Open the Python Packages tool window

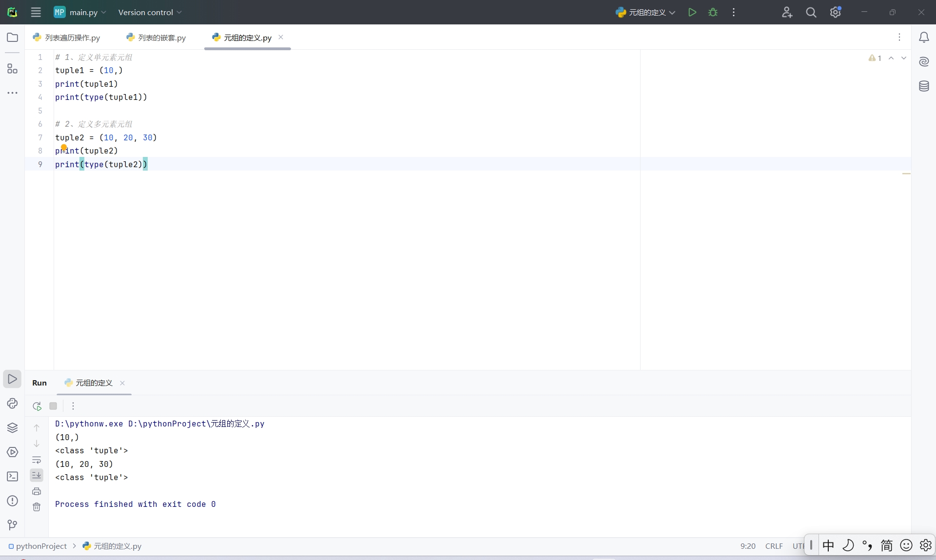(12, 427)
